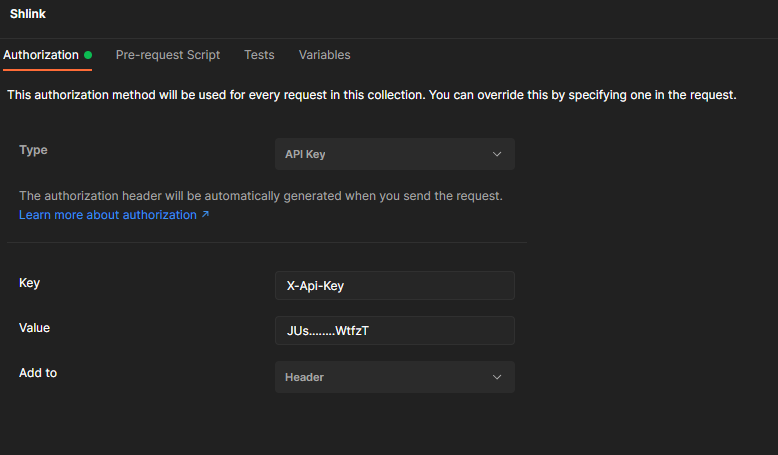Click the chevron arrow in the Header dropdown
The width and height of the screenshot is (778, 455).
coord(497,377)
